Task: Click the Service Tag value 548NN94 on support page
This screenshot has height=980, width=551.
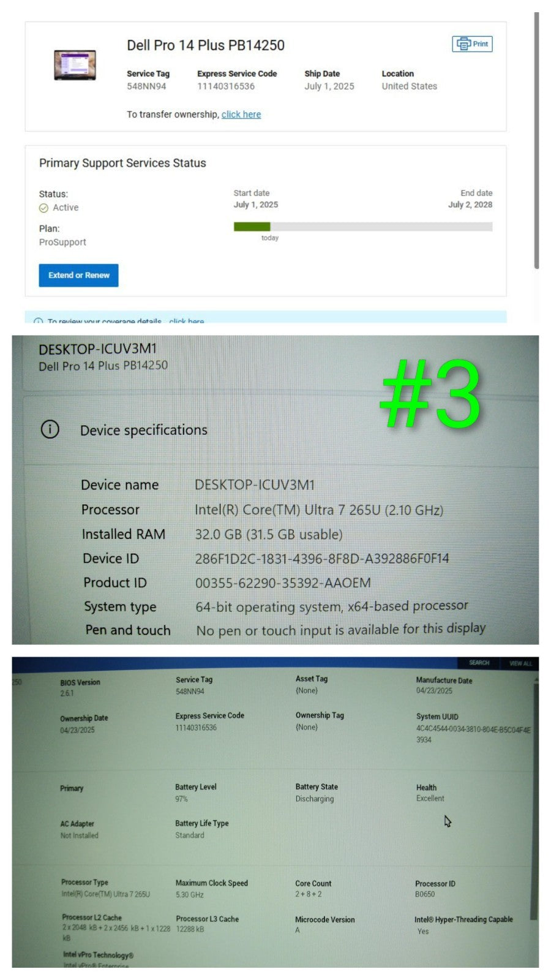Action: click(x=146, y=86)
